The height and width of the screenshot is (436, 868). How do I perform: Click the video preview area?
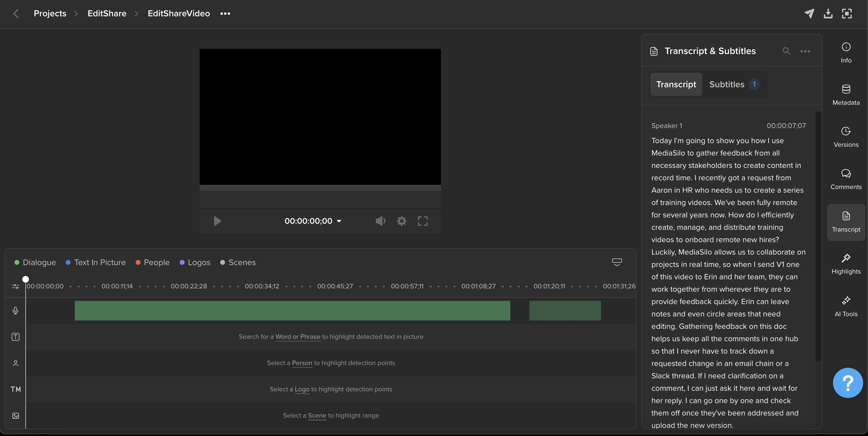coord(320,117)
